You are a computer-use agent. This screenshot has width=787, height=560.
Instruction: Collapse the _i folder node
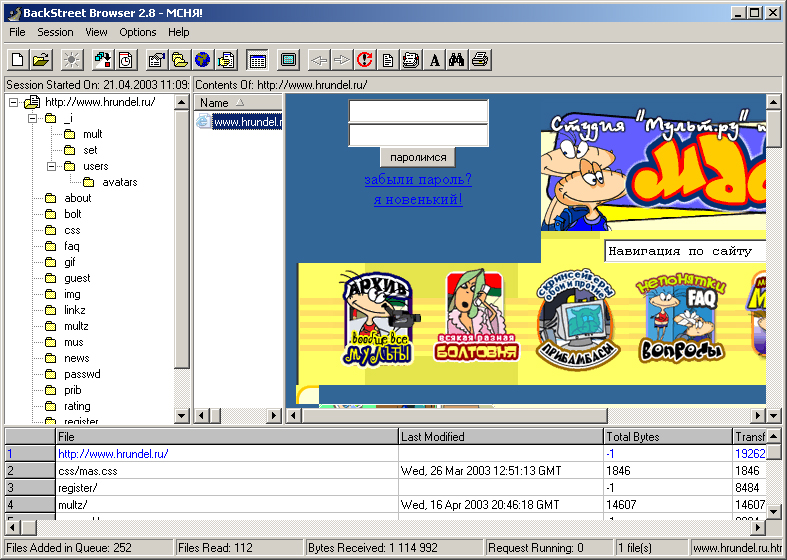click(x=33, y=118)
